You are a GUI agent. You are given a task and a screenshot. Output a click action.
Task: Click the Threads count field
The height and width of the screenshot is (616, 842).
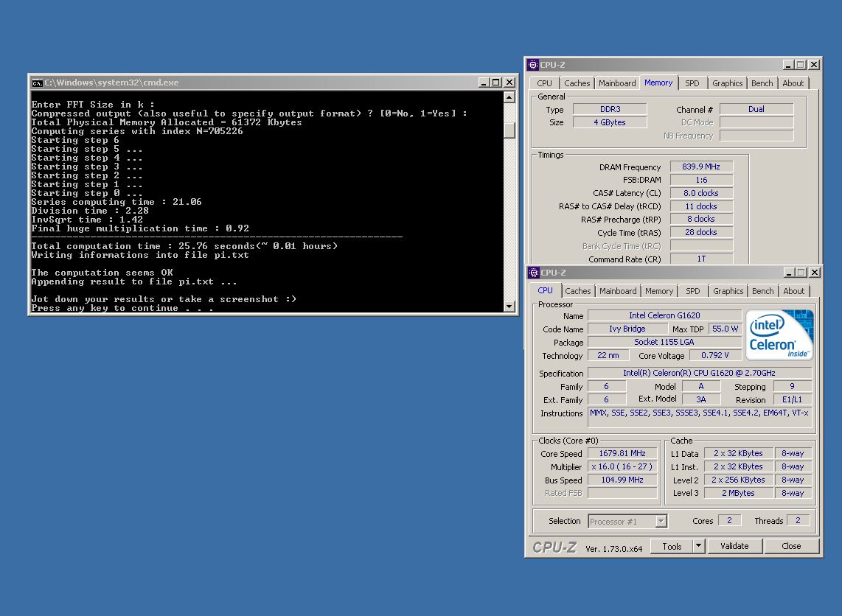click(x=798, y=520)
